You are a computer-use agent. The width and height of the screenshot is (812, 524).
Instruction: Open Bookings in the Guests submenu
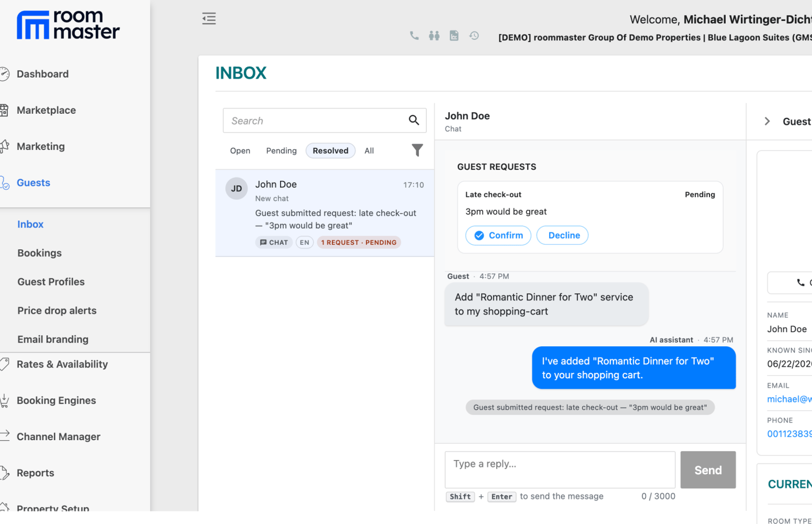click(x=40, y=253)
